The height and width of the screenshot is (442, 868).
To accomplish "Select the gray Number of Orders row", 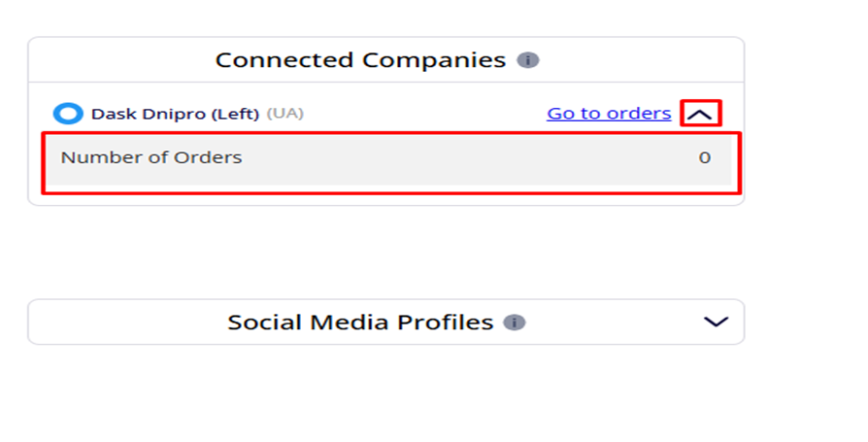I will click(x=388, y=159).
